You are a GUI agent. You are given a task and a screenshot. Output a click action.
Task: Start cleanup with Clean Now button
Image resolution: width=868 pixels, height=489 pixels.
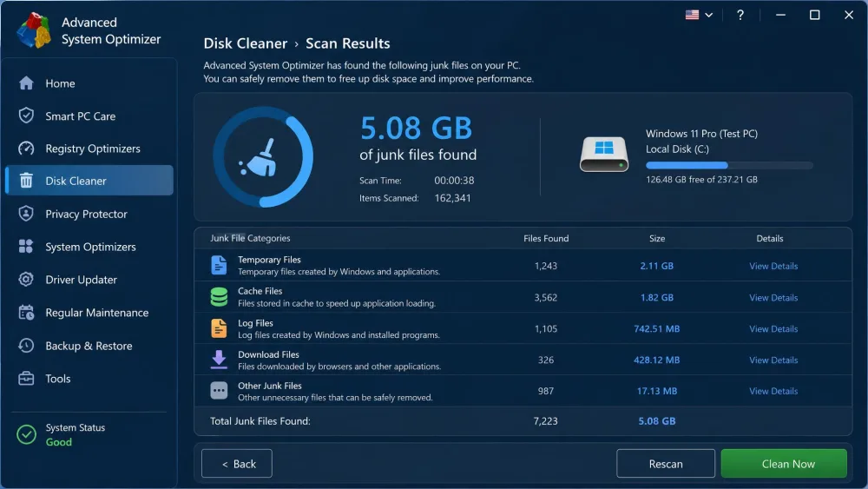pyautogui.click(x=784, y=464)
